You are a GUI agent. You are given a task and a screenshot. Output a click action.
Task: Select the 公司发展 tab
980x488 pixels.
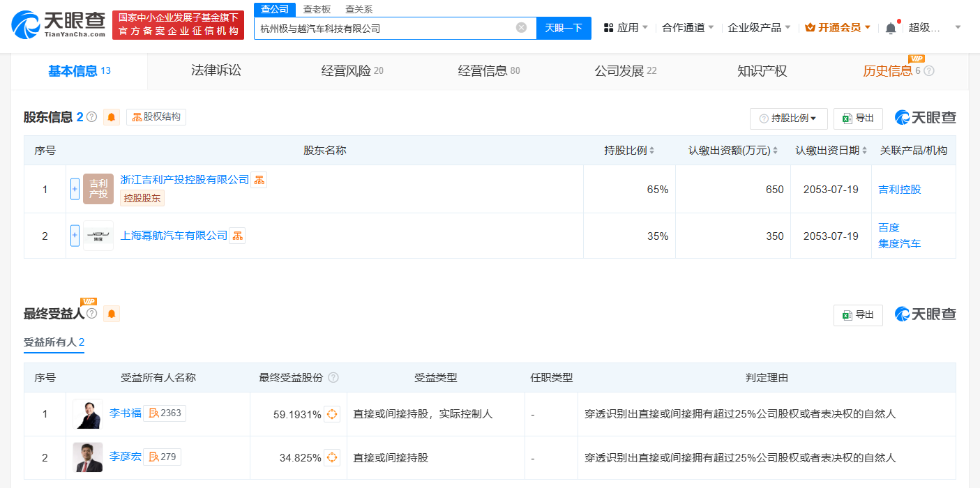(626, 71)
